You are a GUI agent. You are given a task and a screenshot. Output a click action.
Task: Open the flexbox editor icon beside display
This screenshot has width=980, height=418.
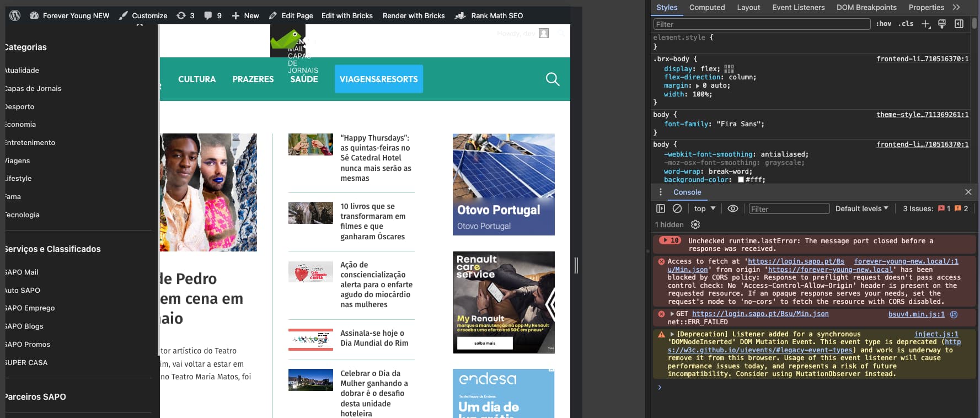pyautogui.click(x=729, y=69)
